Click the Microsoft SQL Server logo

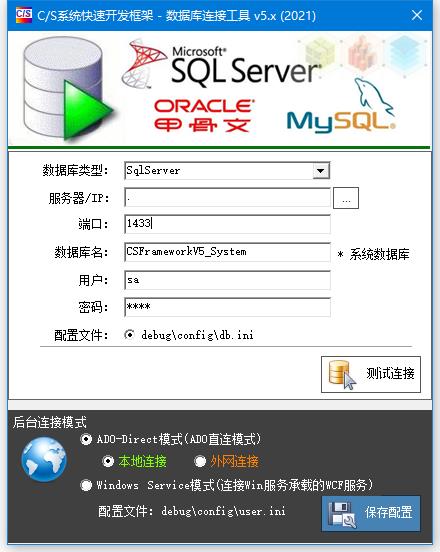tap(222, 64)
